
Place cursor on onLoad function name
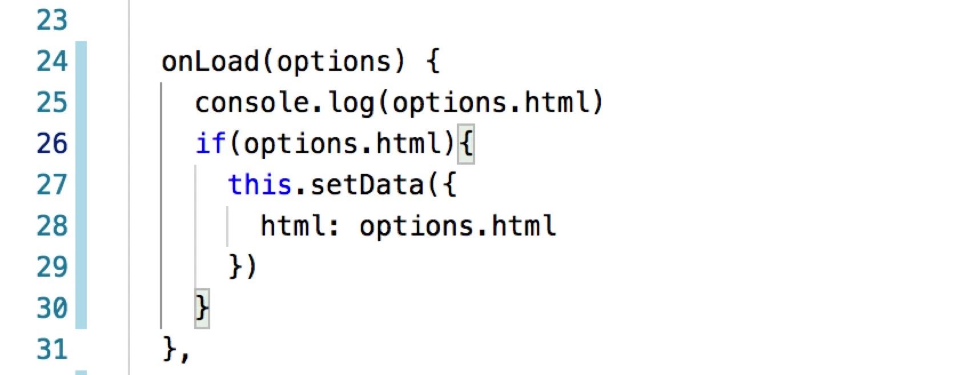(x=210, y=61)
